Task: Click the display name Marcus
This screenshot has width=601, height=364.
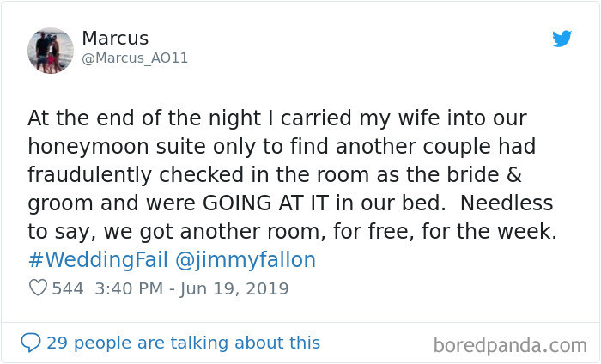Action: (115, 39)
